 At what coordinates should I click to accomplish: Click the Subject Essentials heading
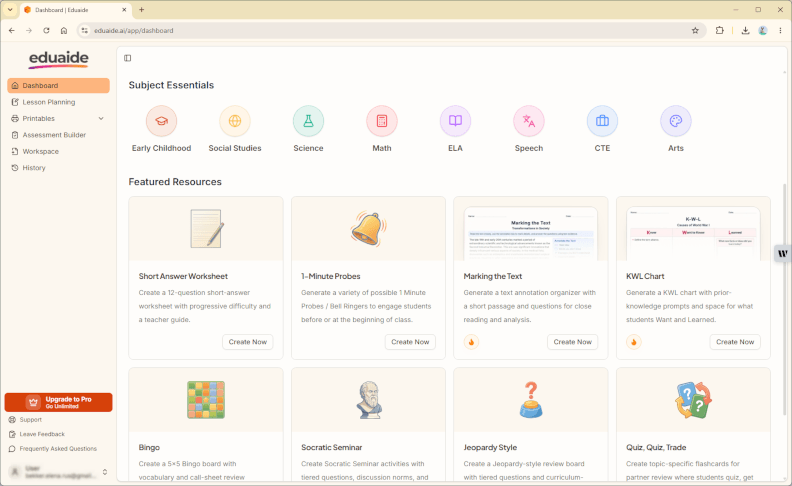coord(171,85)
